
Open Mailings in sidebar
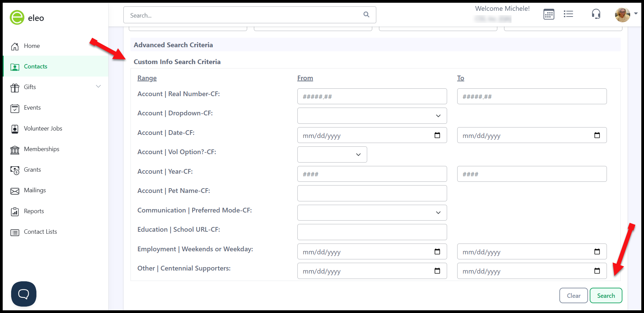point(55,190)
